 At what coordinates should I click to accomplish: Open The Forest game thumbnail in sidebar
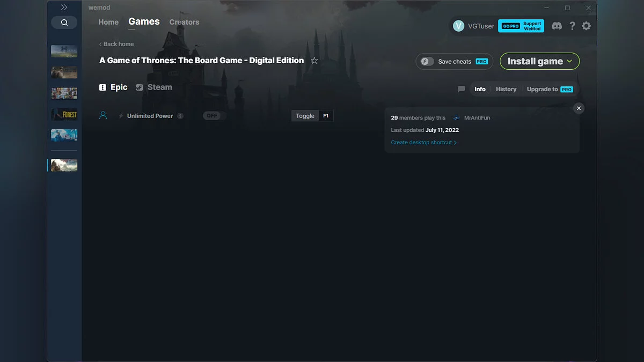pyautogui.click(x=64, y=114)
